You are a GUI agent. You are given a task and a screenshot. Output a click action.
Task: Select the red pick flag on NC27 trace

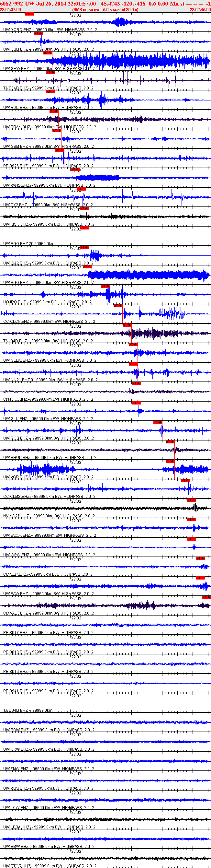click(192, 500)
